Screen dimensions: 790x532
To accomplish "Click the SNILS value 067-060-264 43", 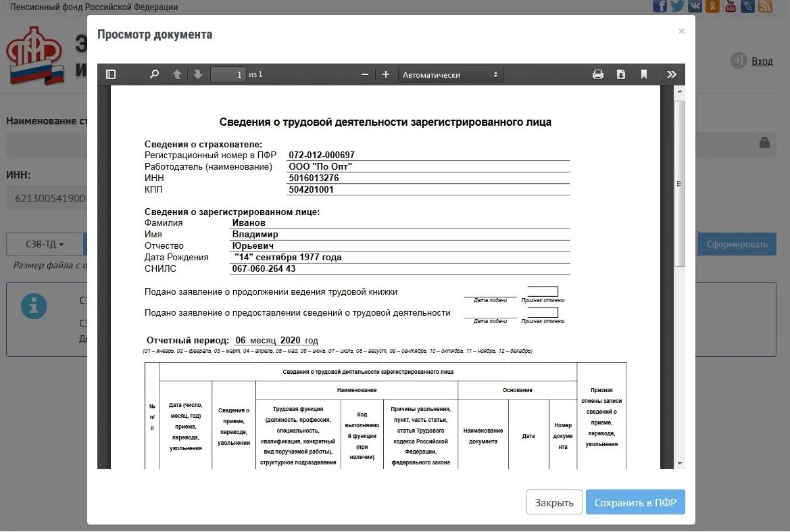I will click(x=264, y=269).
